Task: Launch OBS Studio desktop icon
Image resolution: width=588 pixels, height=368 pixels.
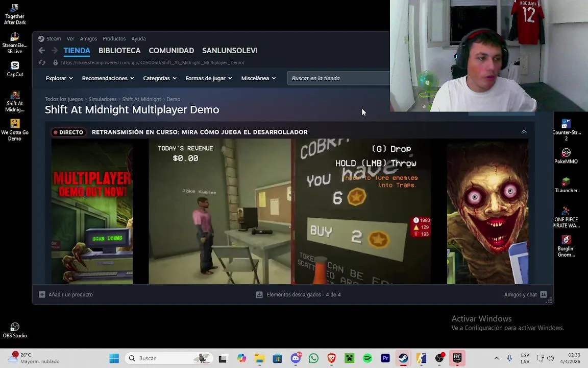Action: point(15,330)
